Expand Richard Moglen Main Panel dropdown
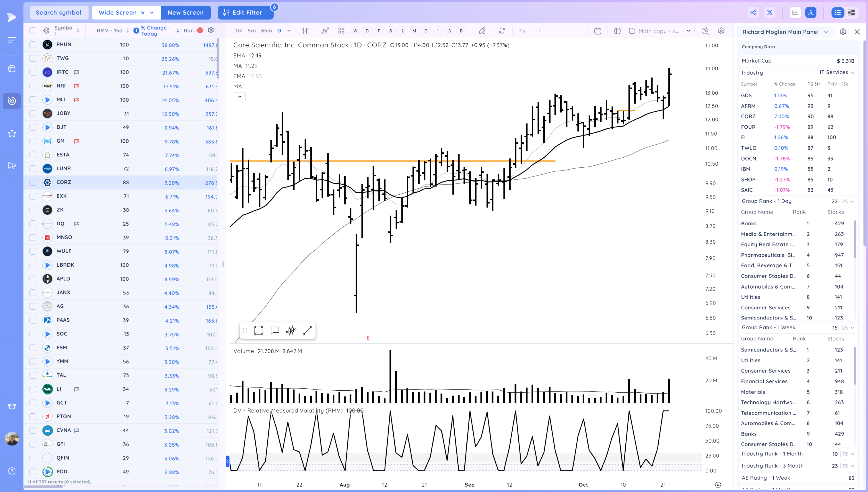This screenshot has height=492, width=868. [x=826, y=32]
